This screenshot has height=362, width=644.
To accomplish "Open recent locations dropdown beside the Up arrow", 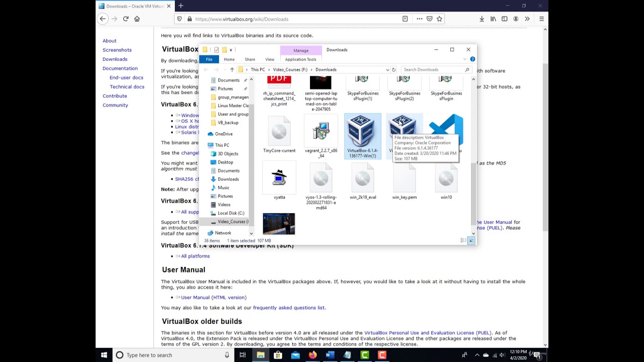I will pyautogui.click(x=224, y=70).
